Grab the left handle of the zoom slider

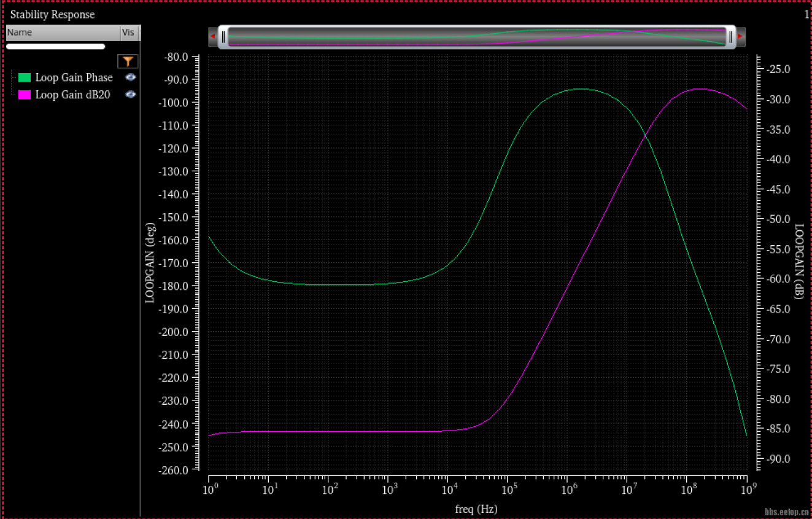(x=223, y=37)
